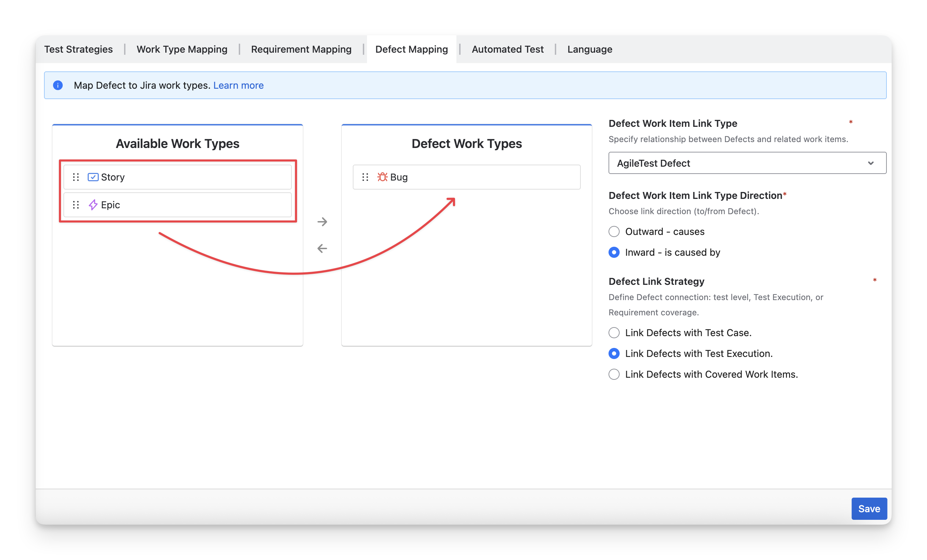927x560 pixels.
Task: Switch to the Requirement Mapping tab
Action: click(x=301, y=49)
